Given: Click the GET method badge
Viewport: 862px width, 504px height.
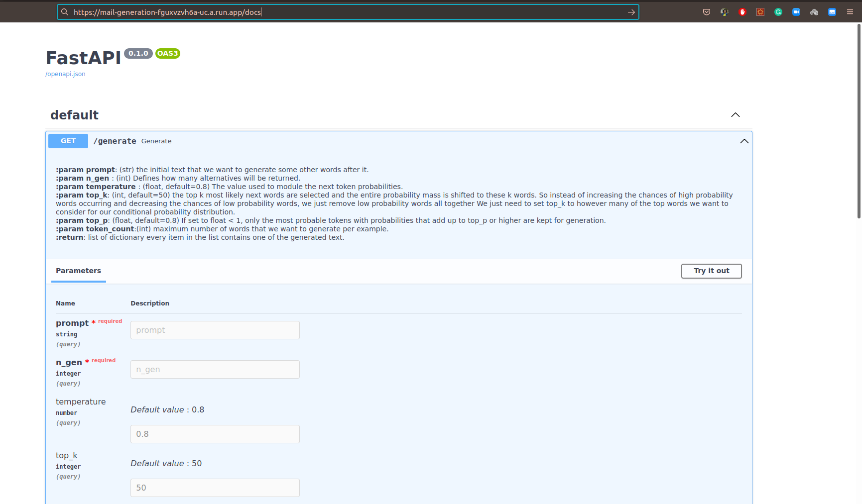Looking at the screenshot, I should point(68,141).
